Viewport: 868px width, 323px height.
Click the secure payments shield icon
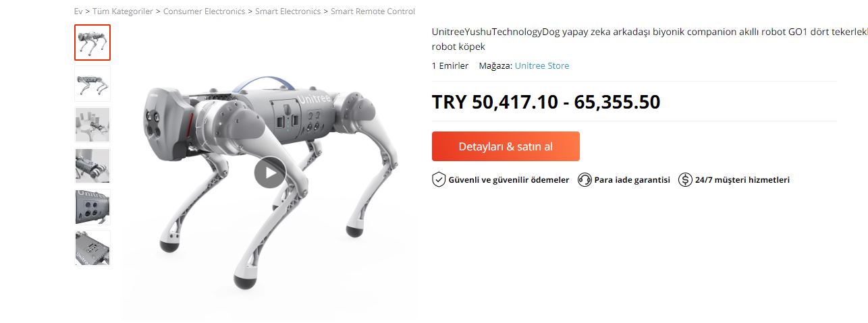click(x=439, y=179)
